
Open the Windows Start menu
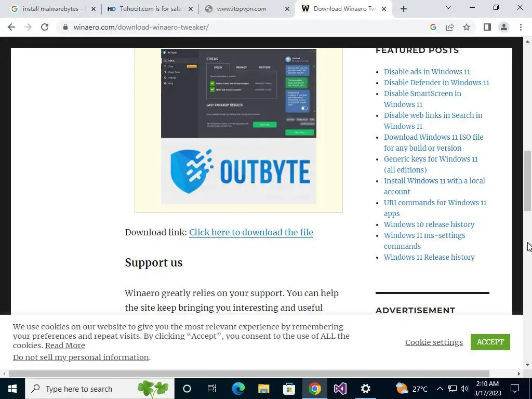(12, 389)
